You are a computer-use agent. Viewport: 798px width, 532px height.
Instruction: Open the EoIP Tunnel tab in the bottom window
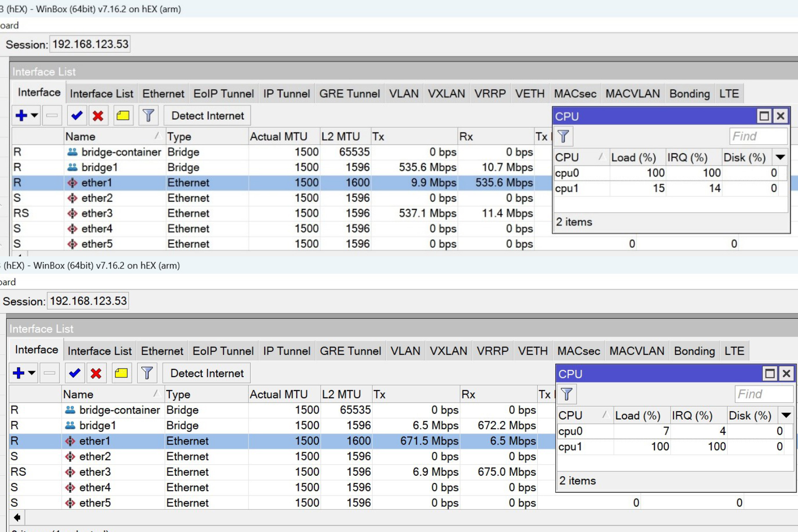223,351
